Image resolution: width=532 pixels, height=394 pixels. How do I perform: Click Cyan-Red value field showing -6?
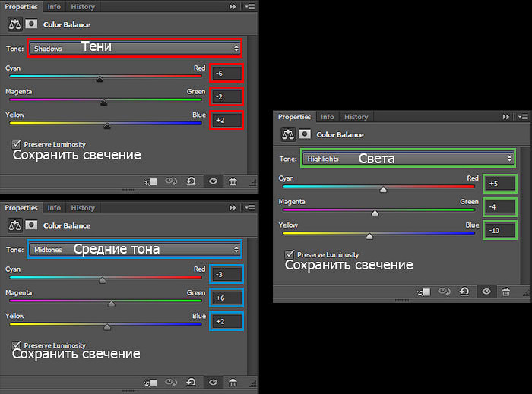coord(226,73)
